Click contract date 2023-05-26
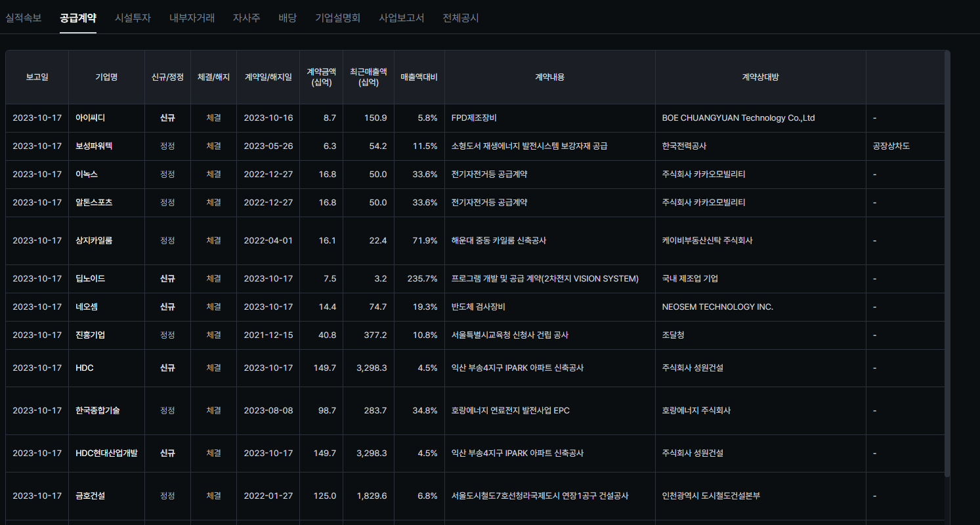Viewport: 980px width, 525px height. [x=268, y=146]
